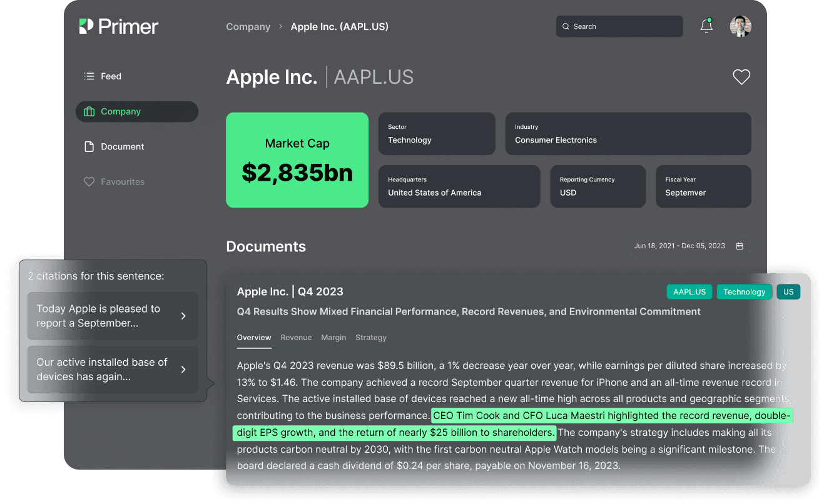Favourite Apple Inc. with the heart toggle

coord(741,76)
